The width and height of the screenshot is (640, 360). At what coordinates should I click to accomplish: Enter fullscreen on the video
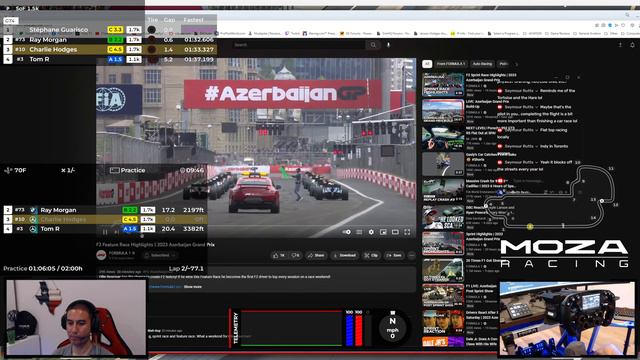coord(407,232)
